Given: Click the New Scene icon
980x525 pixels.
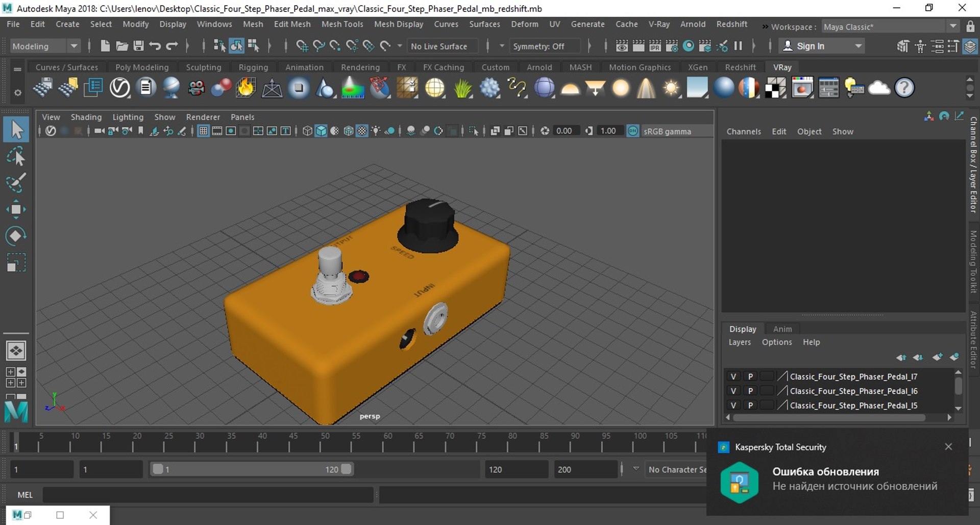Looking at the screenshot, I should click(105, 46).
